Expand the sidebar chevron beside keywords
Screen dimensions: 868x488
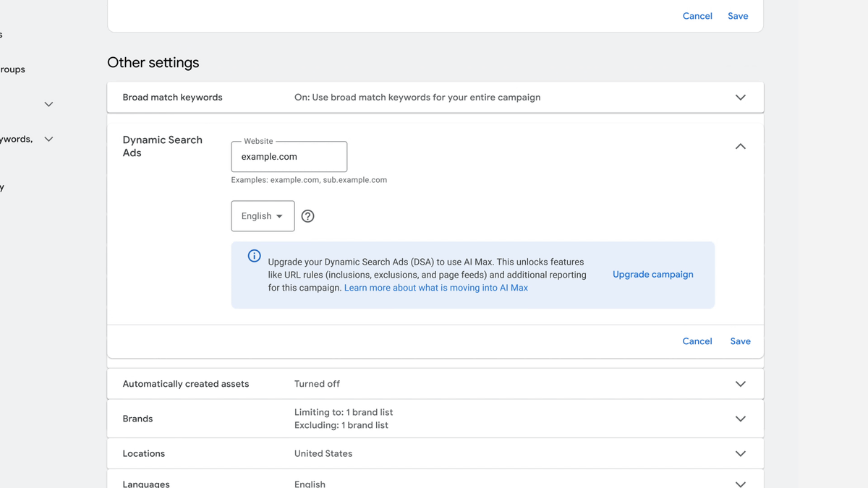pos(48,139)
